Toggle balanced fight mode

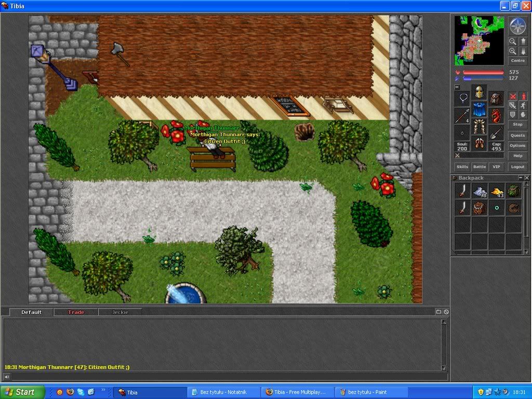click(x=513, y=105)
